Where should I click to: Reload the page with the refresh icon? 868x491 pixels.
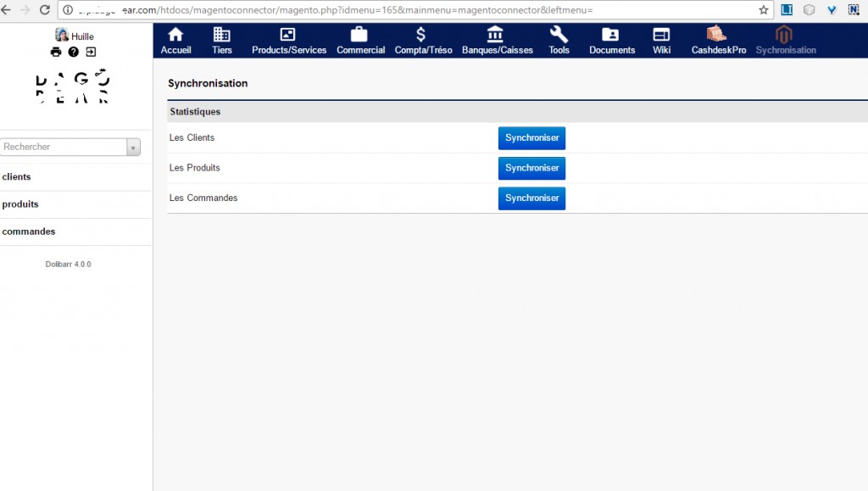[45, 10]
